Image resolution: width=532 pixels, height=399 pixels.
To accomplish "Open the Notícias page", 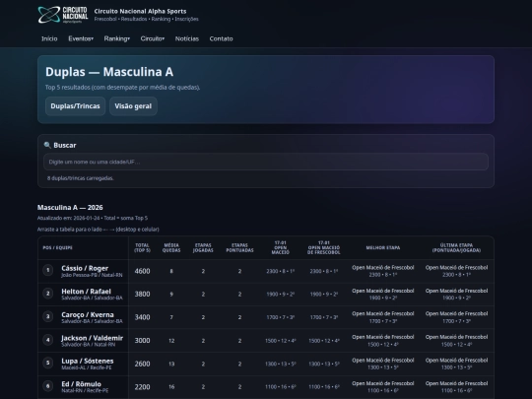I will pos(187,38).
